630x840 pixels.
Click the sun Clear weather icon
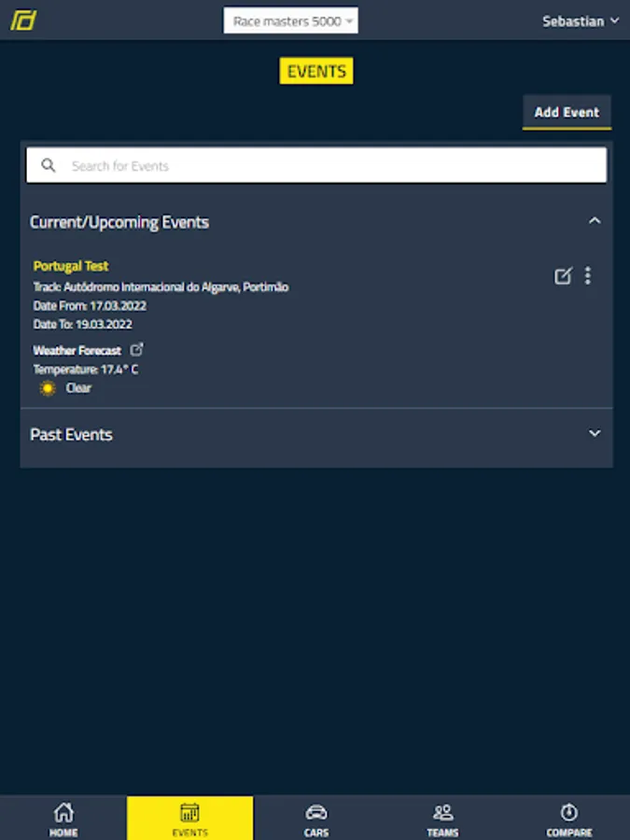(x=48, y=388)
